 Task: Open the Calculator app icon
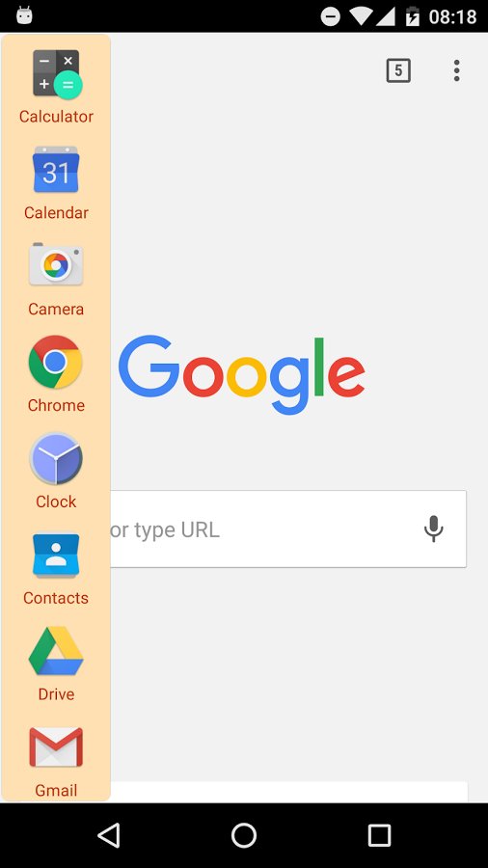tap(56, 73)
